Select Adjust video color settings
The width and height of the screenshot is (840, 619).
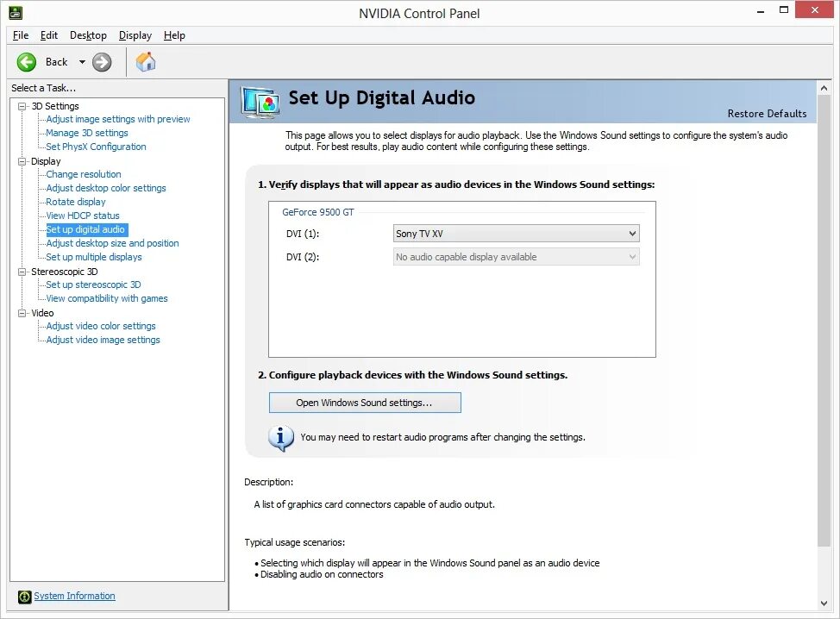tap(101, 326)
